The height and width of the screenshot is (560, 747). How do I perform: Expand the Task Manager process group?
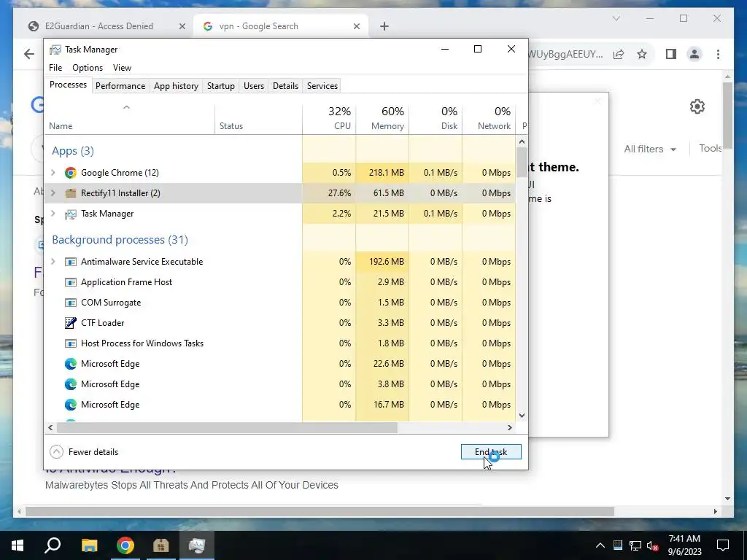tap(53, 214)
